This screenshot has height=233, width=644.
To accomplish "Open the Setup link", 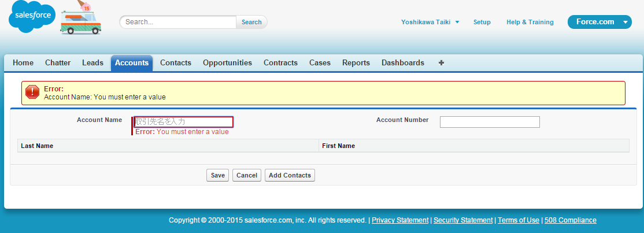I will pyautogui.click(x=482, y=22).
